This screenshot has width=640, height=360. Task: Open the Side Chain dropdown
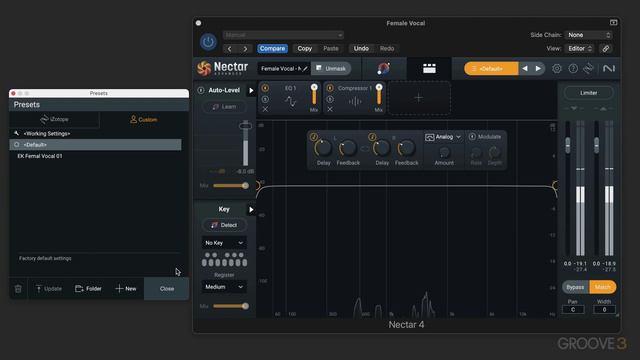[x=589, y=35]
